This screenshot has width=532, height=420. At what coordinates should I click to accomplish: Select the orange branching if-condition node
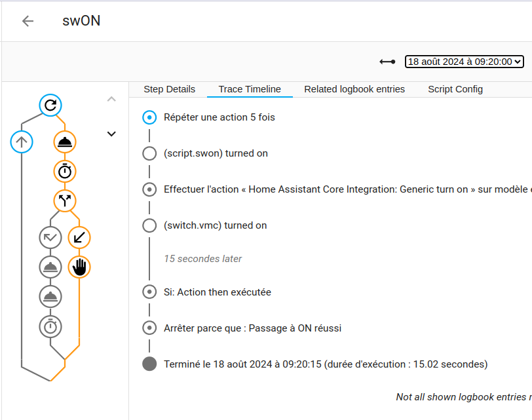[64, 201]
